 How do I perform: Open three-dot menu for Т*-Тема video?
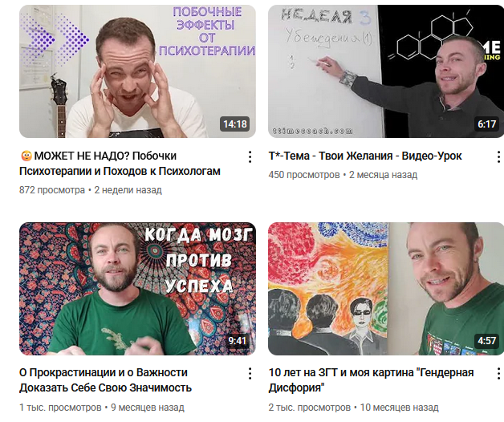click(x=498, y=156)
